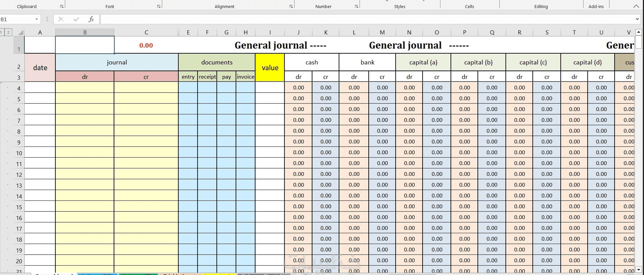Screen dimensions: 644x275
Task: Open the Number format dialog launcher
Action: coord(356,6)
